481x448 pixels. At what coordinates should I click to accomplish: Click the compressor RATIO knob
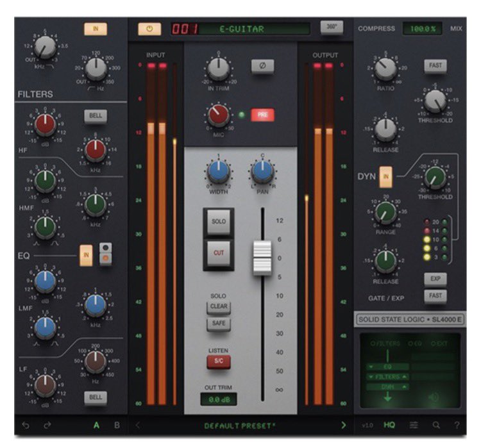[385, 69]
